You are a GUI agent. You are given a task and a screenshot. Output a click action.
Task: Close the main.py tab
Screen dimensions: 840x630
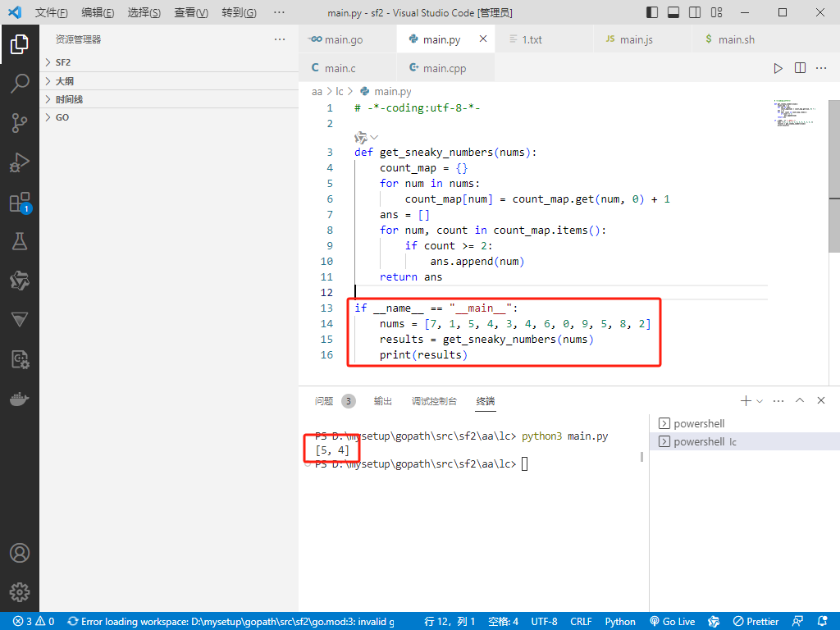pos(482,39)
